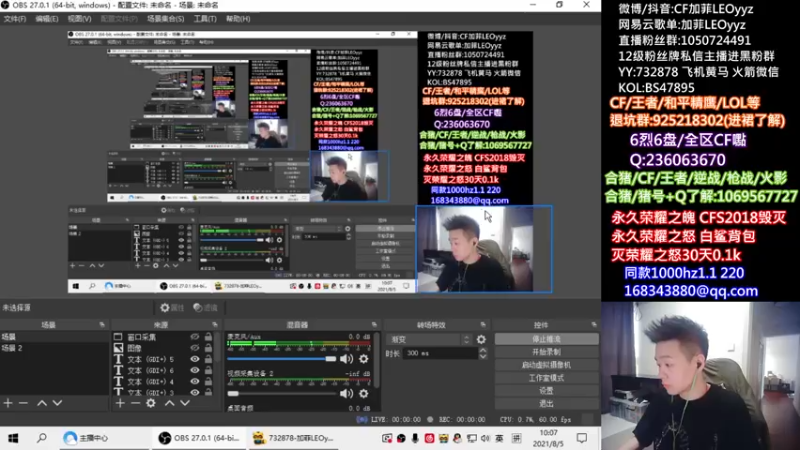Click 停止推流 button
This screenshot has height=450, width=800.
546,339
